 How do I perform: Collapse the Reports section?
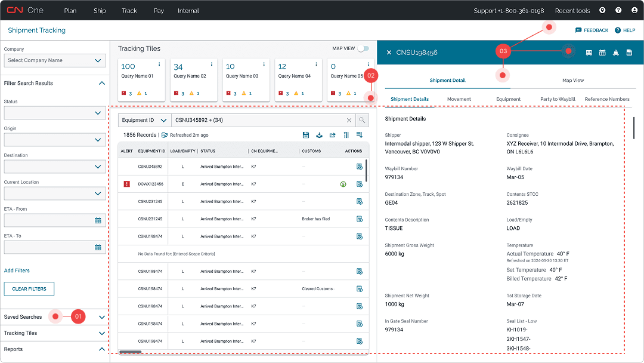point(102,349)
